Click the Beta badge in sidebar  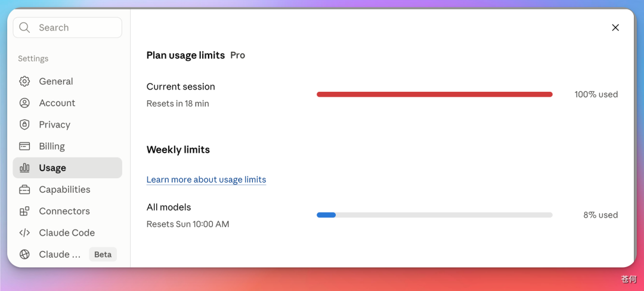pyautogui.click(x=103, y=255)
